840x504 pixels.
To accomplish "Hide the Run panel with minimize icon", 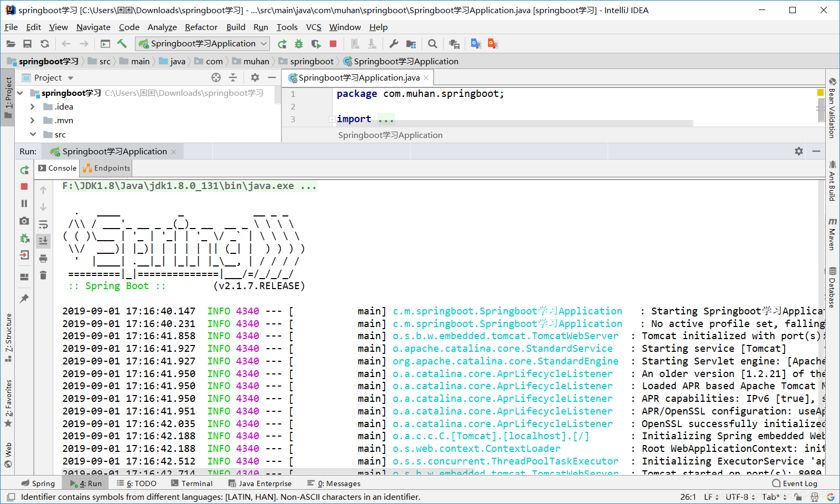I will click(816, 151).
